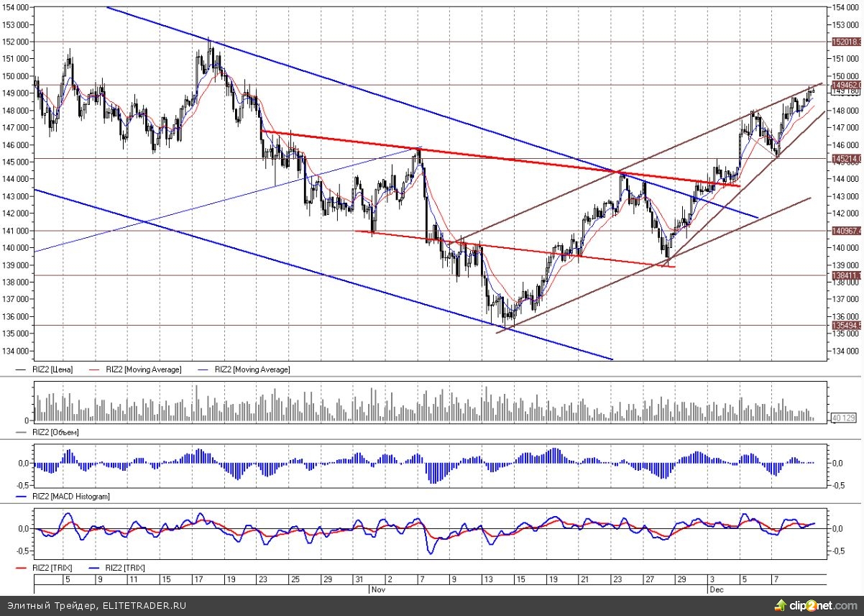Select the 135494 price level label

pyautogui.click(x=846, y=325)
